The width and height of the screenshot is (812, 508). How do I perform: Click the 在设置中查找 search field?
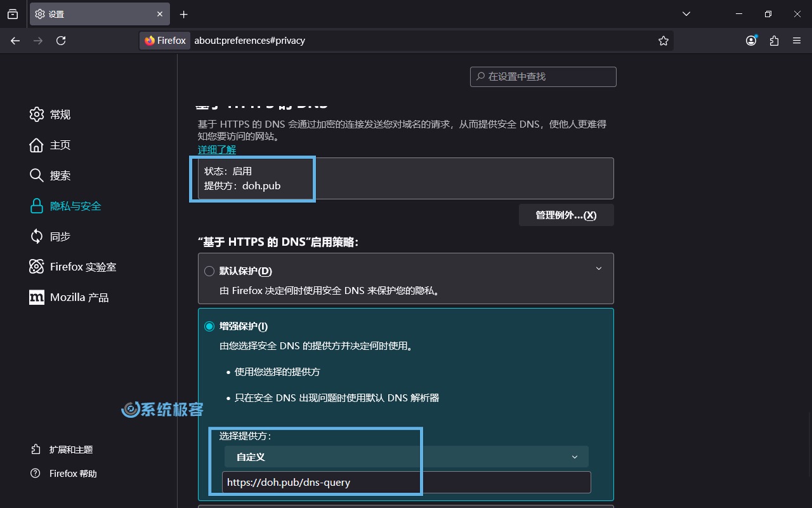click(x=543, y=76)
